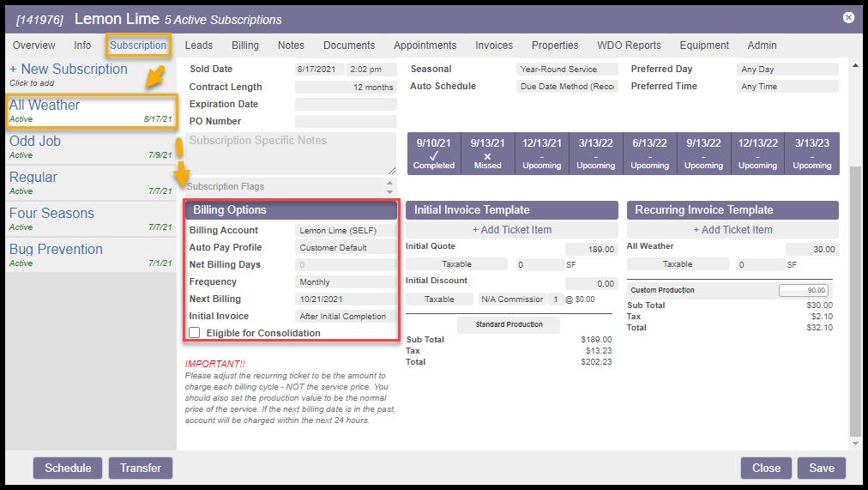Toggle the Eligible for Consolidation checkbox
This screenshot has width=868, height=490.
(195, 333)
